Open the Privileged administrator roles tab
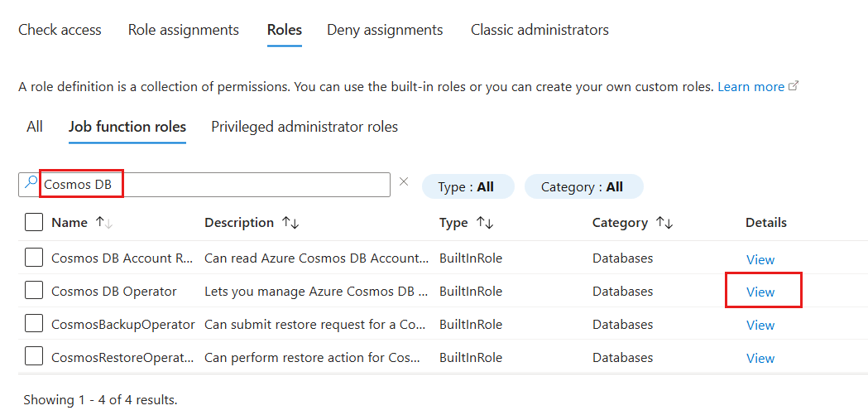 point(304,127)
